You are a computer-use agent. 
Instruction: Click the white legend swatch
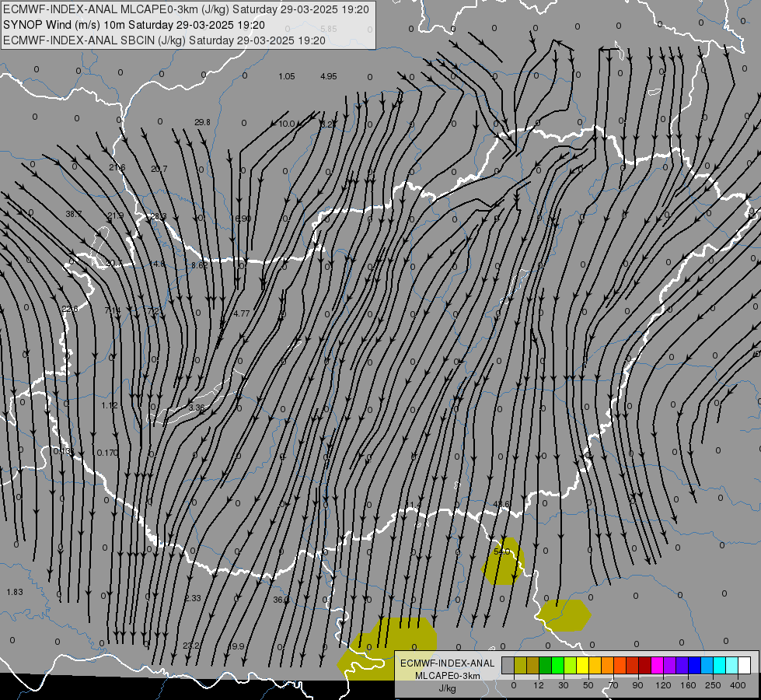click(x=745, y=665)
